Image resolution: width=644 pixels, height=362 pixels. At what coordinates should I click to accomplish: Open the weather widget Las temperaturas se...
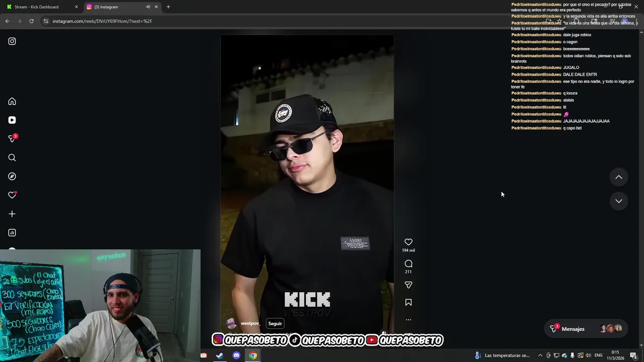click(502, 355)
